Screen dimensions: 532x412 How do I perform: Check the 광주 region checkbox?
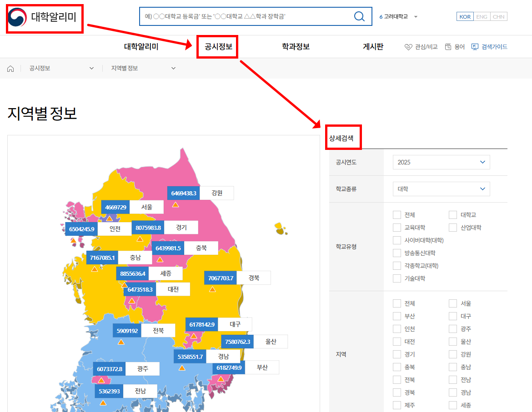pos(452,329)
